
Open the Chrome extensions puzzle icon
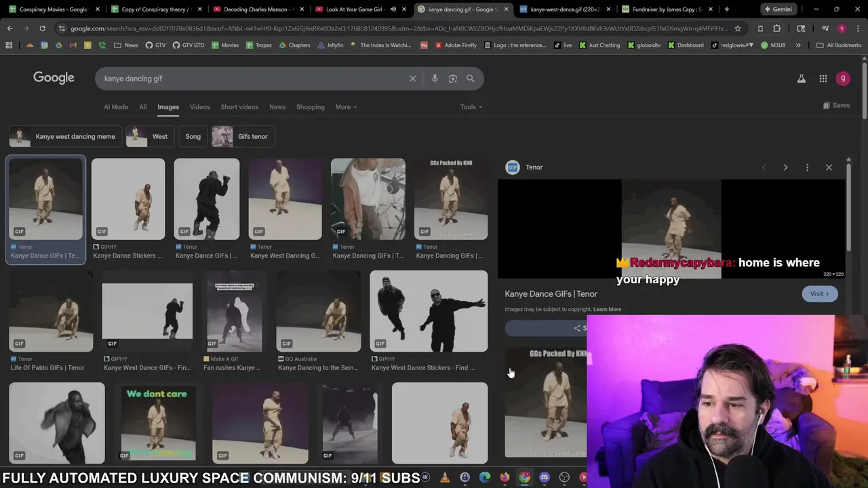click(x=777, y=28)
